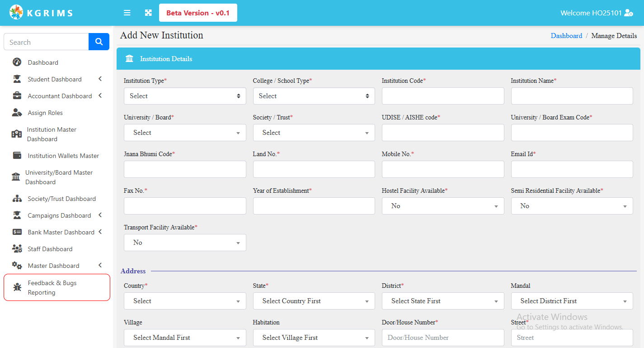This screenshot has width=644, height=348.
Task: Toggle fullscreen with the expand icon
Action: (148, 13)
